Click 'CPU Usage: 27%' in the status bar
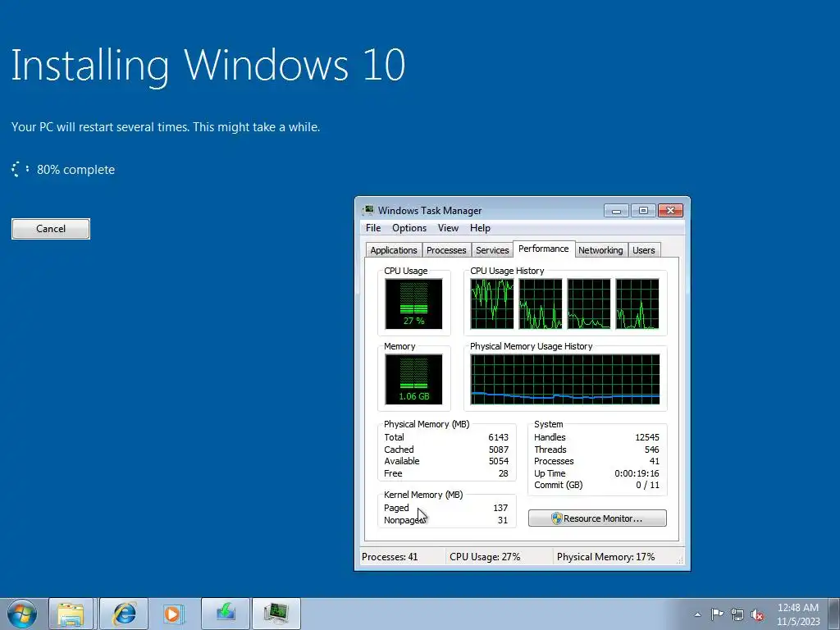This screenshot has width=840, height=630. [x=485, y=557]
